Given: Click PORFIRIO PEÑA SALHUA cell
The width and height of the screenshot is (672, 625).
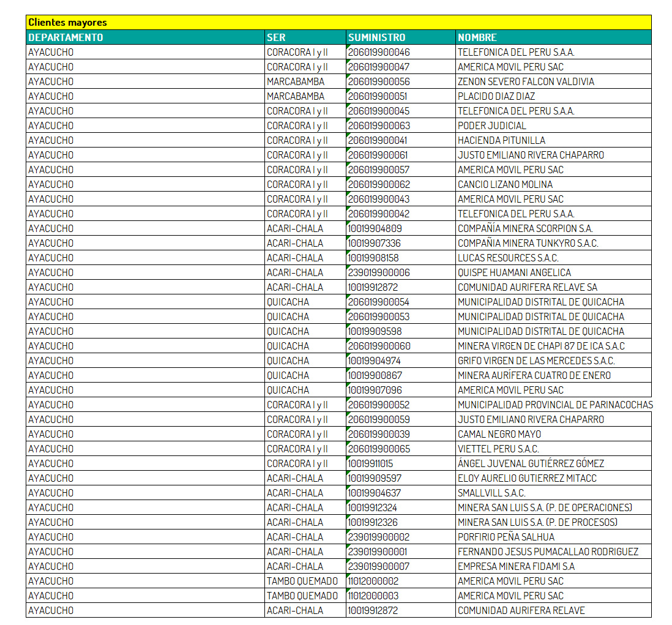Looking at the screenshot, I should 553,537.
